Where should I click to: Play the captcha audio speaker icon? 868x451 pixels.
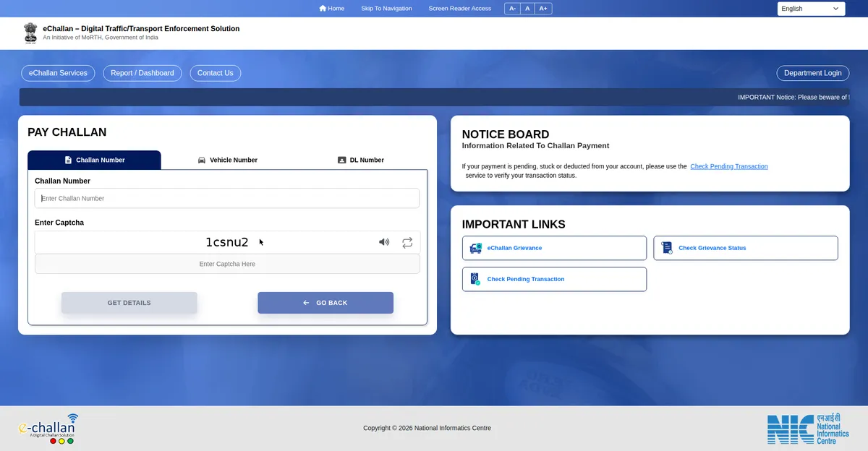coord(384,242)
